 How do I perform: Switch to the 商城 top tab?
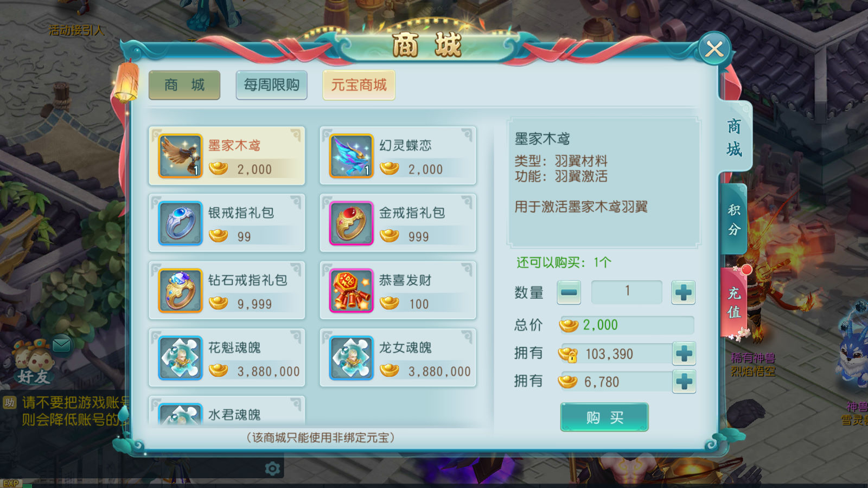[x=184, y=85]
